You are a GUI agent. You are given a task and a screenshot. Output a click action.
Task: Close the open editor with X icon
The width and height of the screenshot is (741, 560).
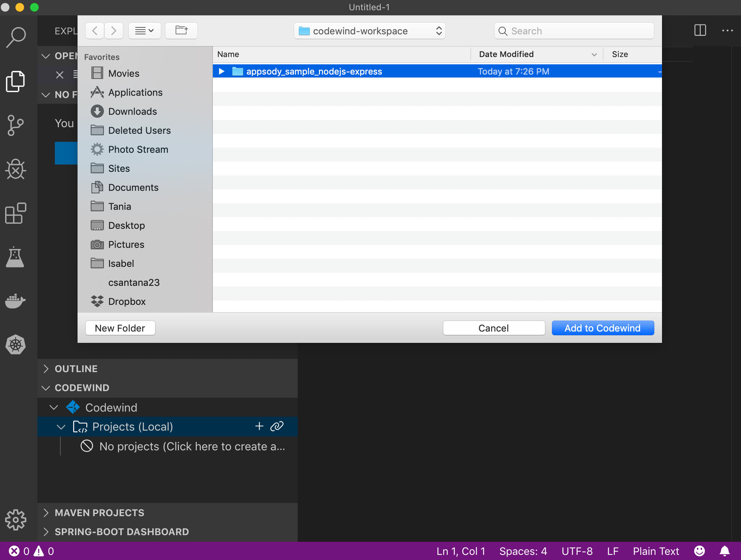point(60,75)
